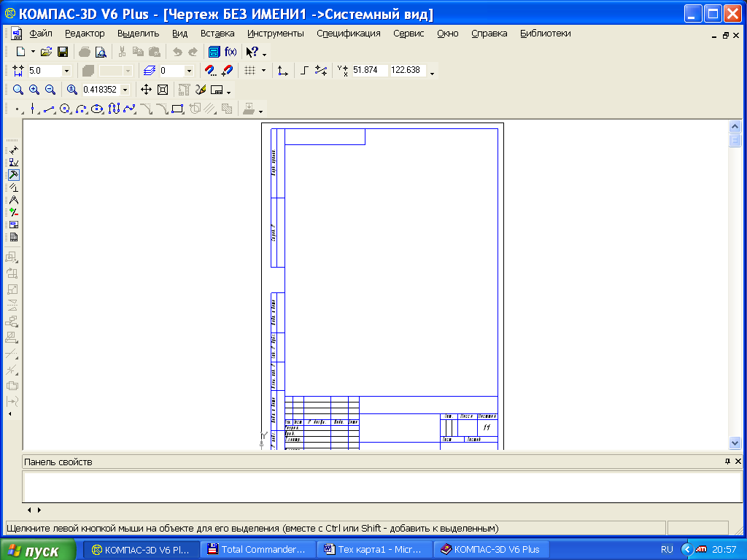Open the global snaps setup magnet icon
Screen dimensions: 747x560
click(210, 71)
